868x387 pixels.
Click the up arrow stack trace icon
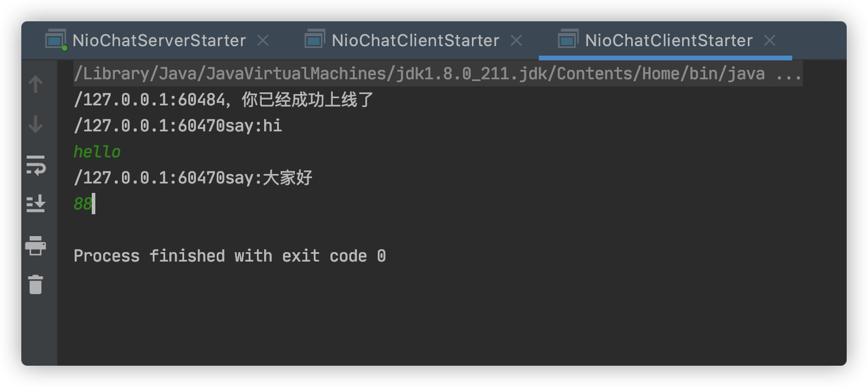click(x=36, y=85)
